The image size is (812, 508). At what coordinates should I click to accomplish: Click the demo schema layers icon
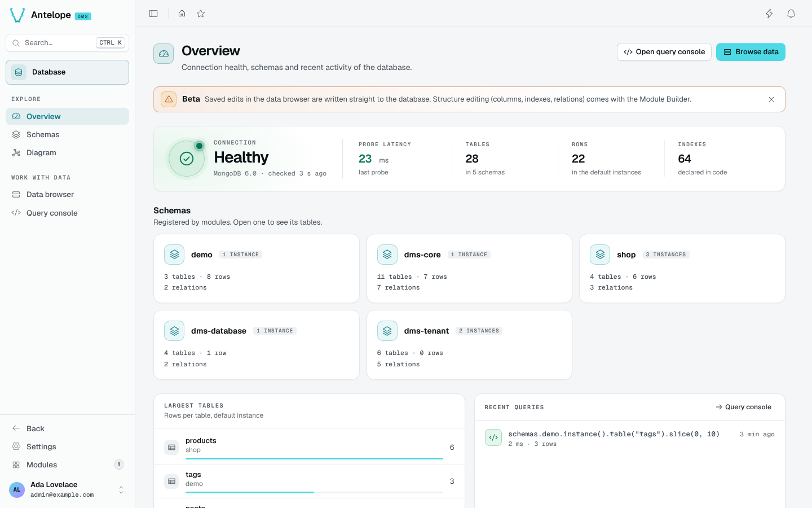[174, 255]
